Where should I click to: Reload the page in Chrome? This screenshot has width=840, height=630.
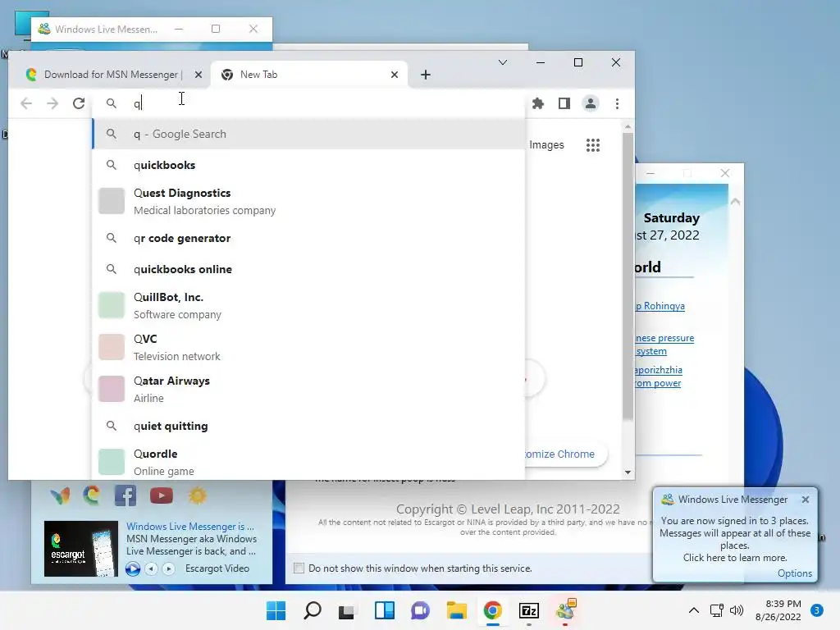[x=79, y=103]
